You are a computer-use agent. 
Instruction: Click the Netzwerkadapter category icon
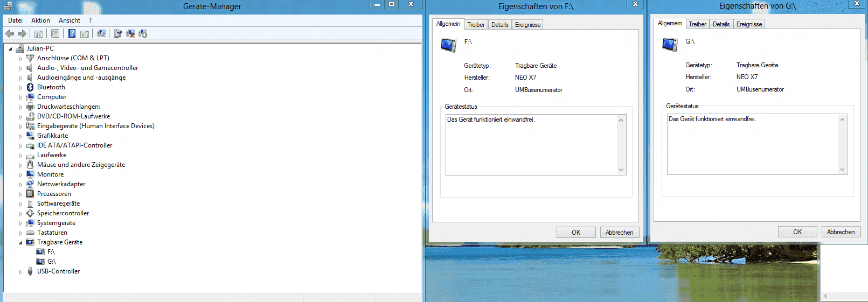point(30,184)
